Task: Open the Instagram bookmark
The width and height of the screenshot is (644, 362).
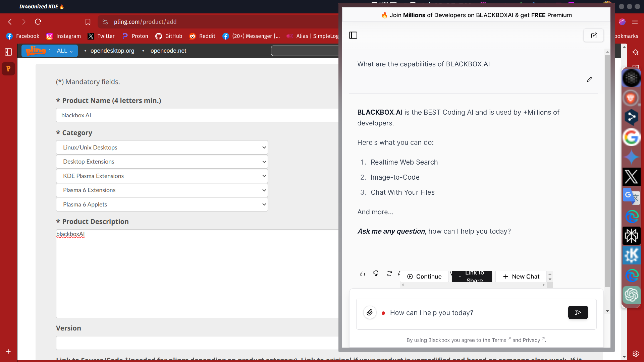Action: coord(64,36)
